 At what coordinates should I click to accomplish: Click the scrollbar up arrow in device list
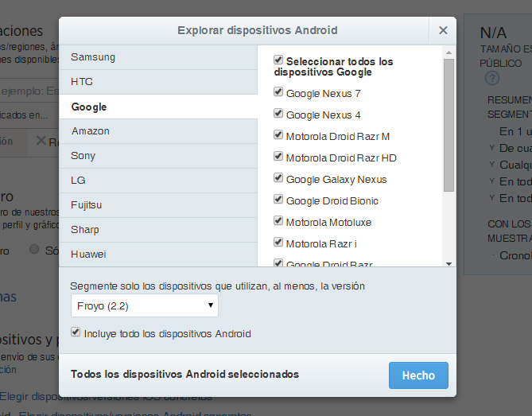click(x=449, y=52)
